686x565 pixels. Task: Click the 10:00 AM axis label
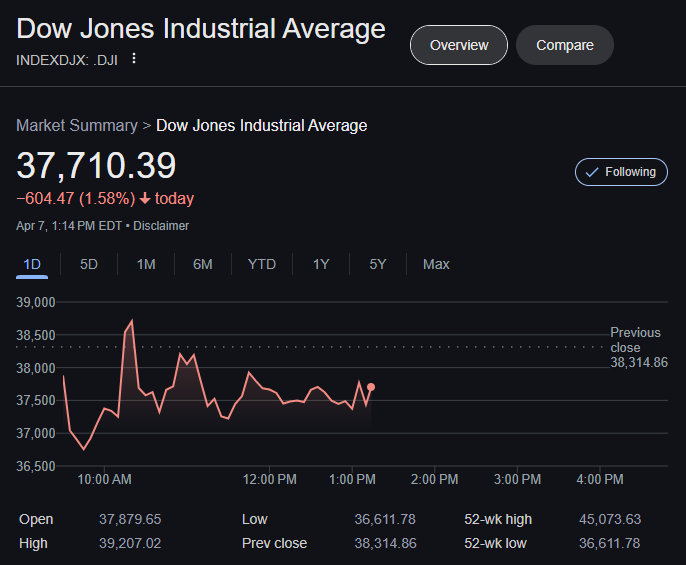pyautogui.click(x=104, y=479)
